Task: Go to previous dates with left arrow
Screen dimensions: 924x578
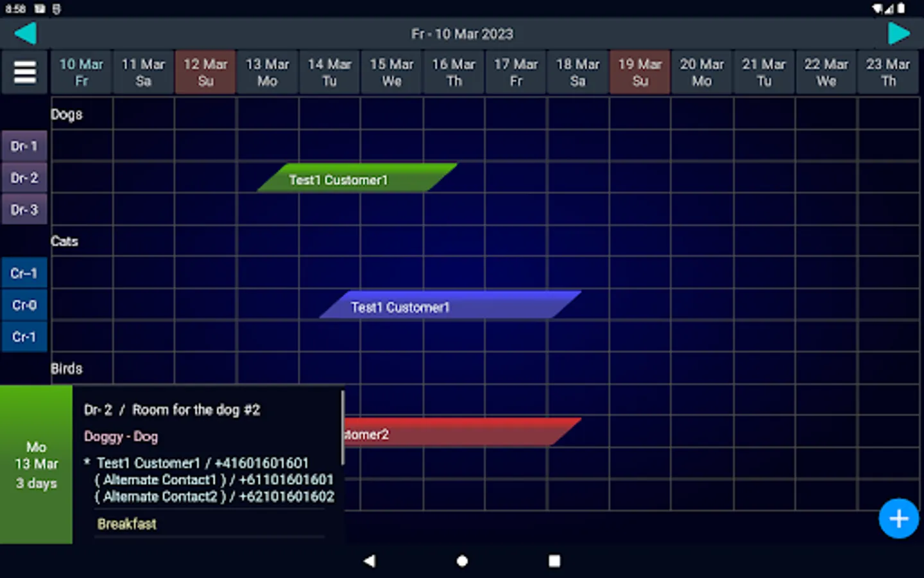Action: click(25, 33)
